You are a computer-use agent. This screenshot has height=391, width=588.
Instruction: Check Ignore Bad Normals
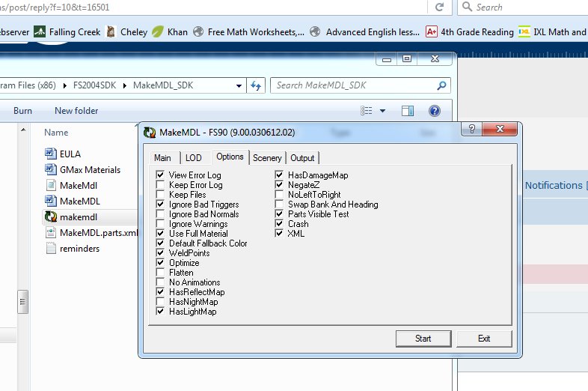[x=160, y=213]
